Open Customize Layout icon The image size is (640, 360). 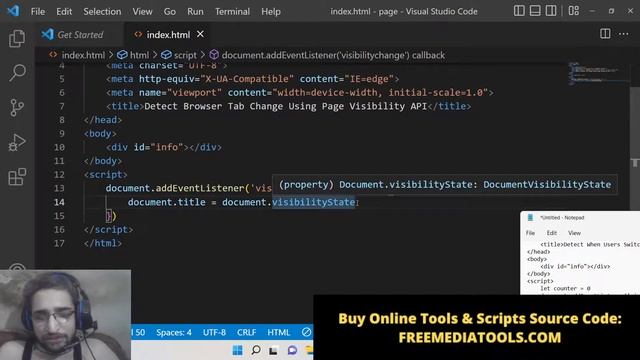coord(573,11)
